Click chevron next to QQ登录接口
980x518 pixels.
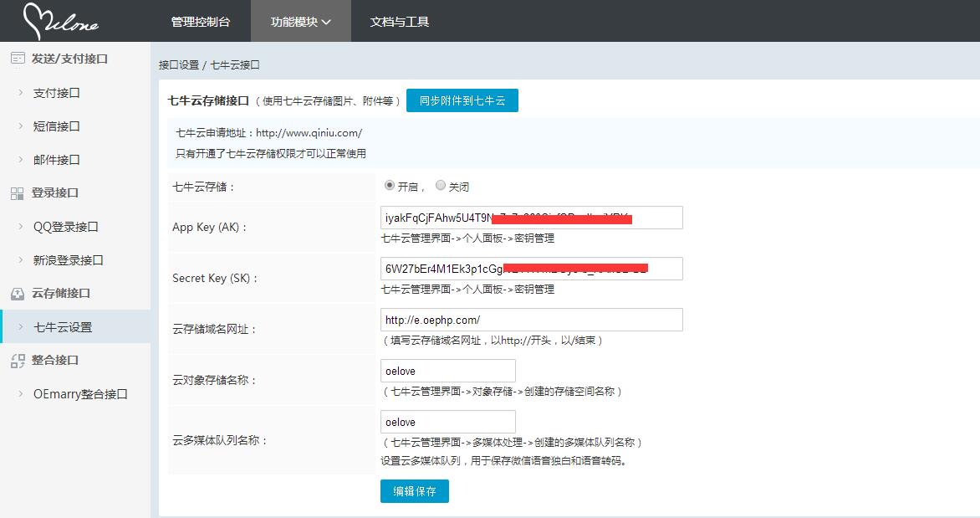[21, 227]
